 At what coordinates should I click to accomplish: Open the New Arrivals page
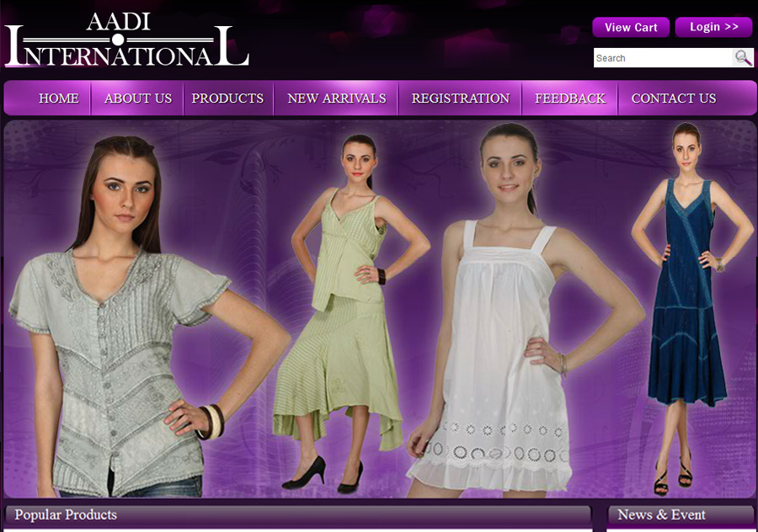[336, 98]
